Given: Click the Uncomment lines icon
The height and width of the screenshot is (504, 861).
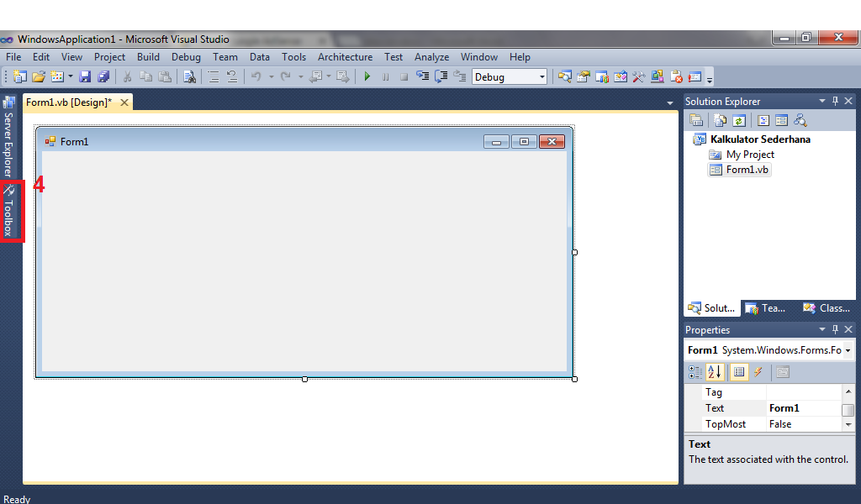Looking at the screenshot, I should click(232, 76).
